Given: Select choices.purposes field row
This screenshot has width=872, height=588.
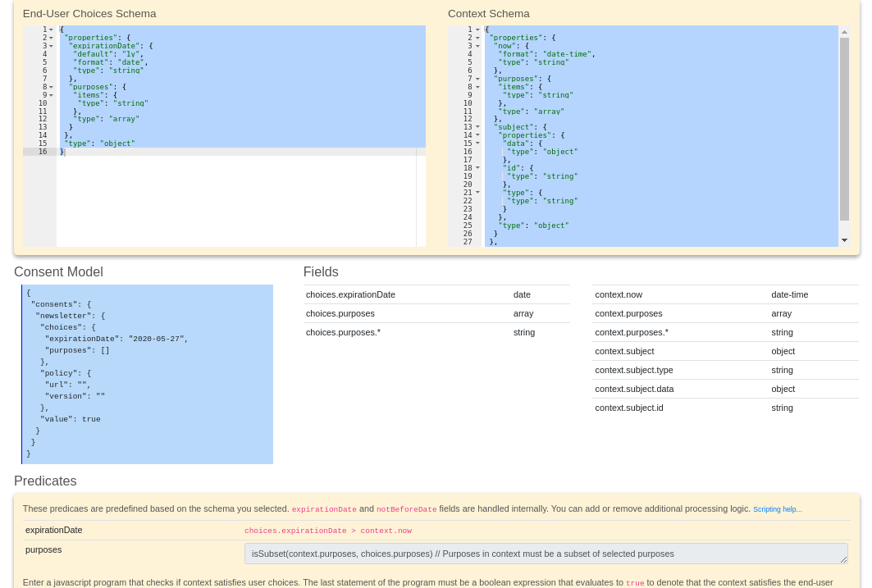Looking at the screenshot, I should pos(436,313).
